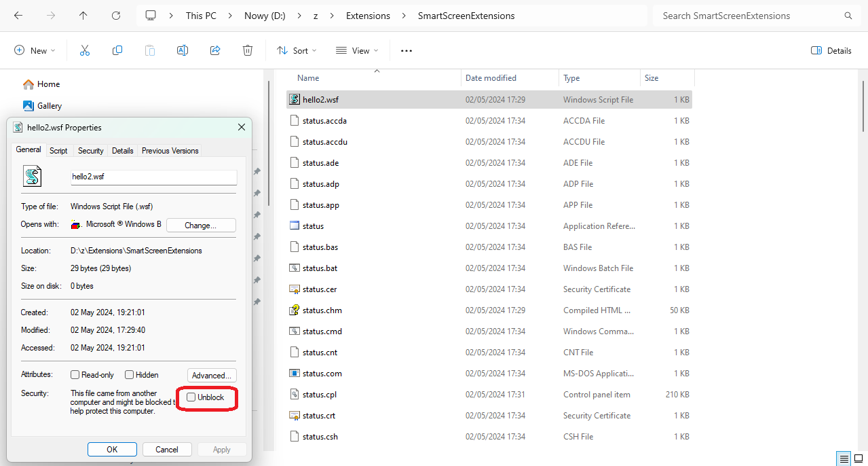Switch to the Security tab
Viewport: 868px width, 466px height.
[90, 151]
